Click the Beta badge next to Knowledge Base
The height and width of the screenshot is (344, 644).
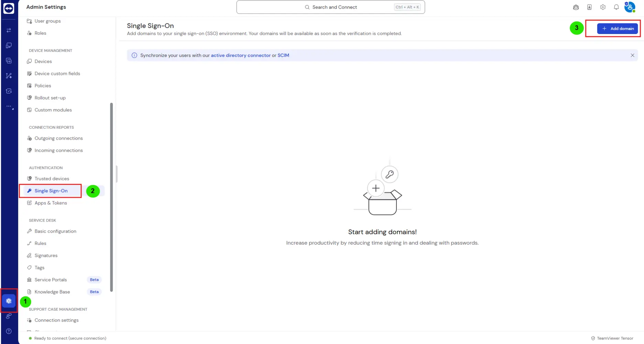click(94, 292)
